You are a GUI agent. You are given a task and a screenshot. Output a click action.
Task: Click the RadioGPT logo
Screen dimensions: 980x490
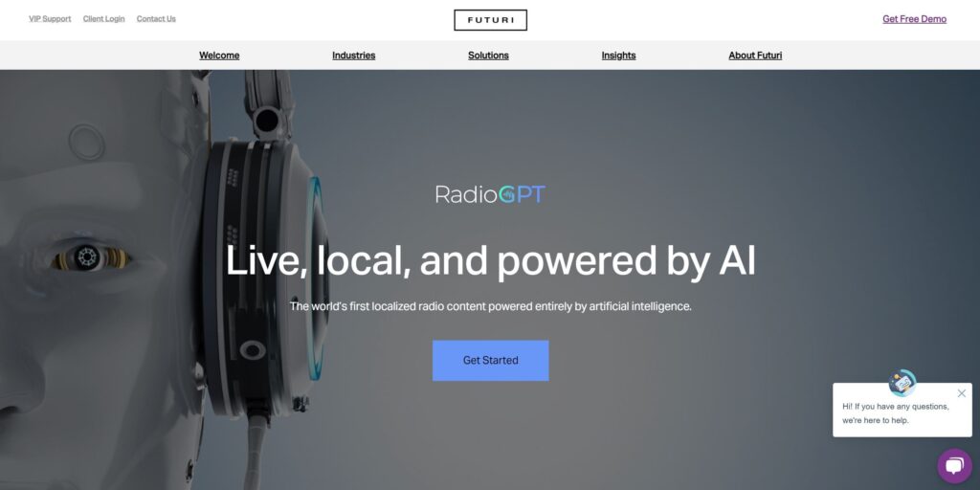[x=490, y=194]
